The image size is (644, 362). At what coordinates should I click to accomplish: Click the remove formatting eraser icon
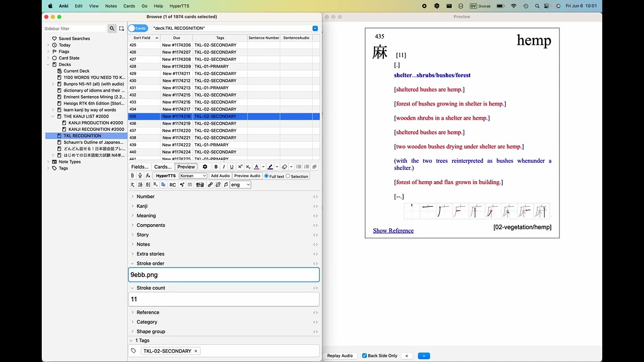coord(284,167)
